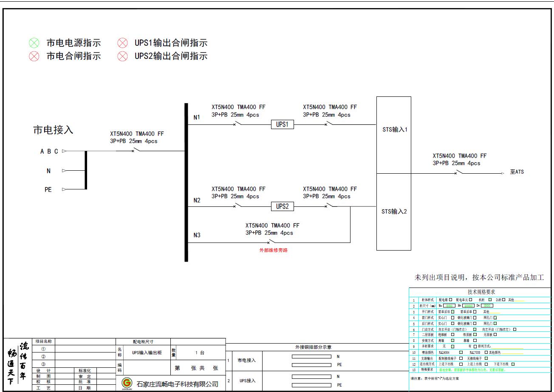Click the arrowhead pointing to 至ATS
The width and height of the screenshot is (554, 392).
(503, 173)
